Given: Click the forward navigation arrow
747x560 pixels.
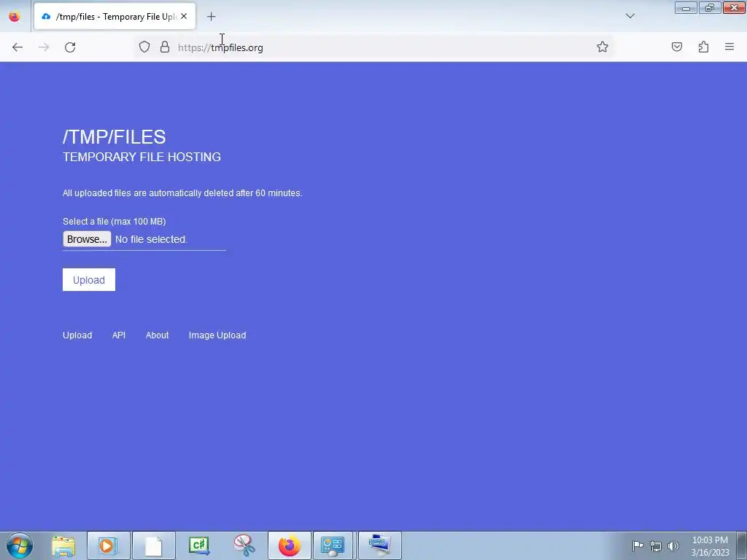Looking at the screenshot, I should pyautogui.click(x=44, y=47).
